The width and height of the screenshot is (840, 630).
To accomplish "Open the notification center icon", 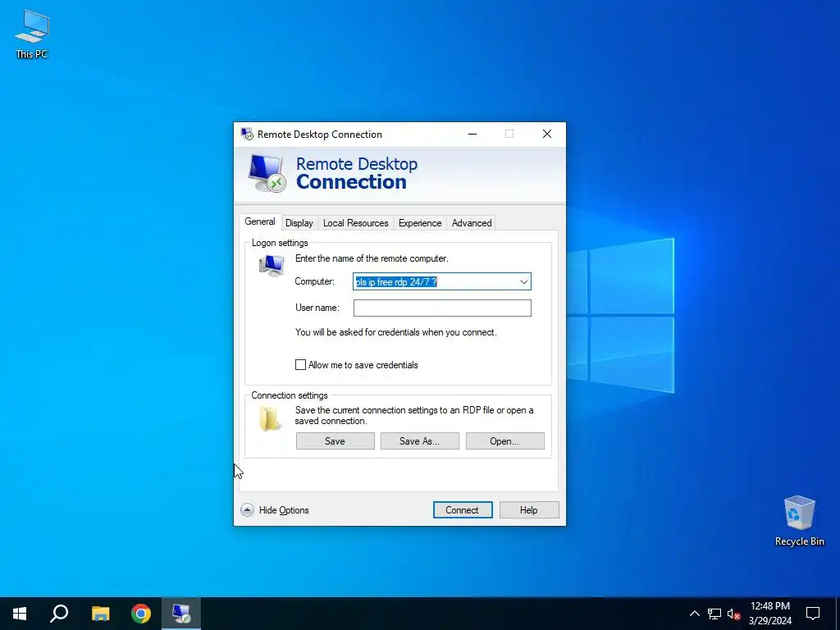I will [813, 614].
